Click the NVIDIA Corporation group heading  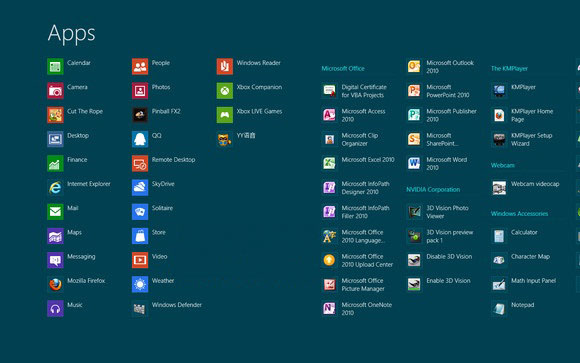click(433, 189)
